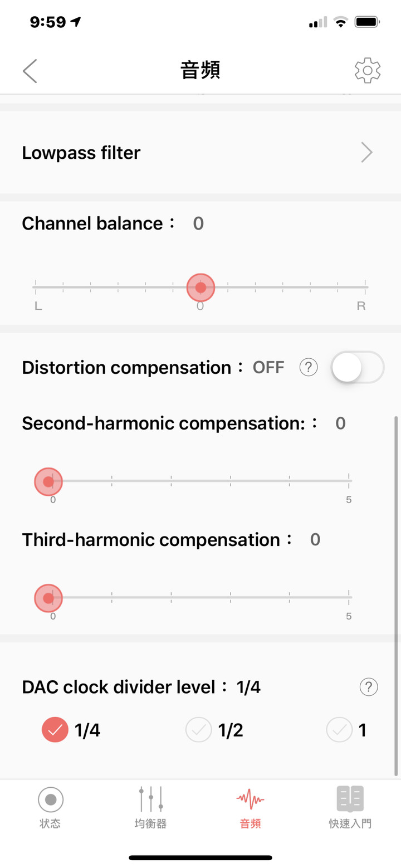Click the vertical scrollbar on the right
Screen dimensions: 401x868
(x=397, y=595)
